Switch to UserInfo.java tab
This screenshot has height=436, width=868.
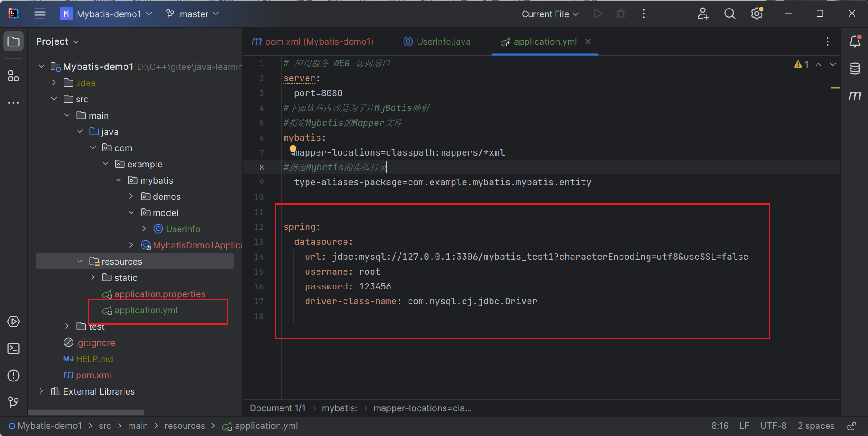(x=437, y=41)
